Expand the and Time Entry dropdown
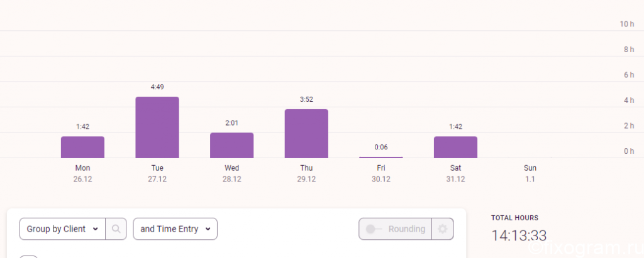 tap(175, 229)
